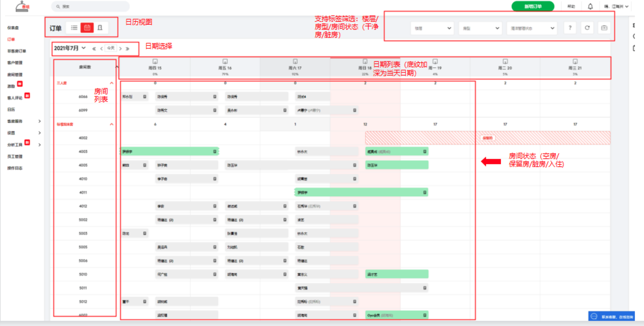Open the question mark help icon
Viewport: 644px width, 326px height.
(x=570, y=28)
